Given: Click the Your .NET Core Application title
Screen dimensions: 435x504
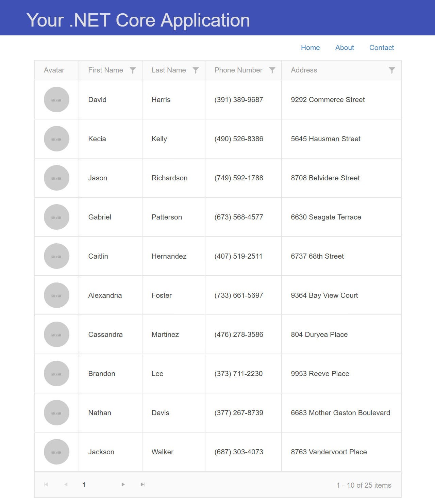Looking at the screenshot, I should click(x=138, y=20).
